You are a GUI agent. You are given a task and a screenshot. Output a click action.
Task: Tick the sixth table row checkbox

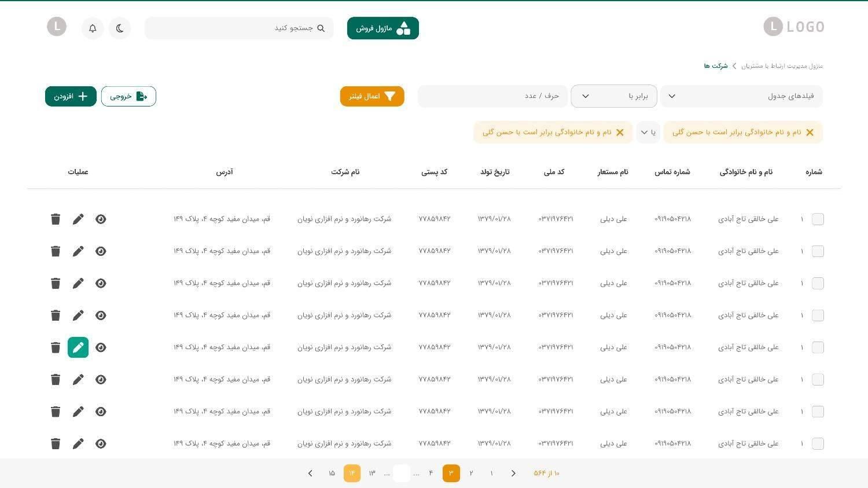(x=818, y=379)
